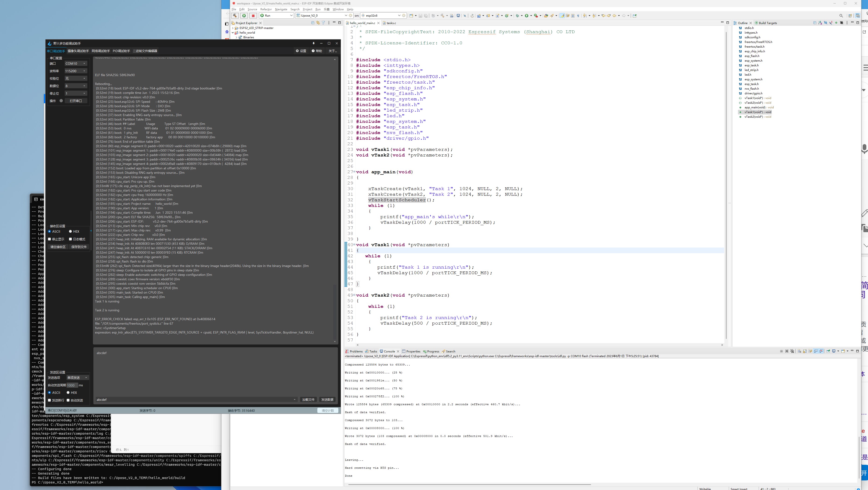Viewport: 868px width, 490px height.
Task: Click the green Launch run icon
Action: coord(244,15)
